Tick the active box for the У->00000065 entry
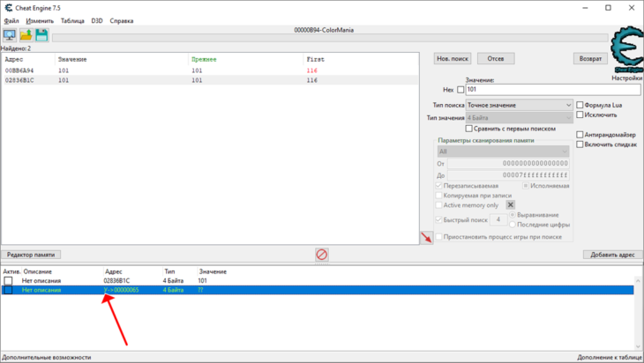Screen dimensions: 644x363 [x=8, y=290]
